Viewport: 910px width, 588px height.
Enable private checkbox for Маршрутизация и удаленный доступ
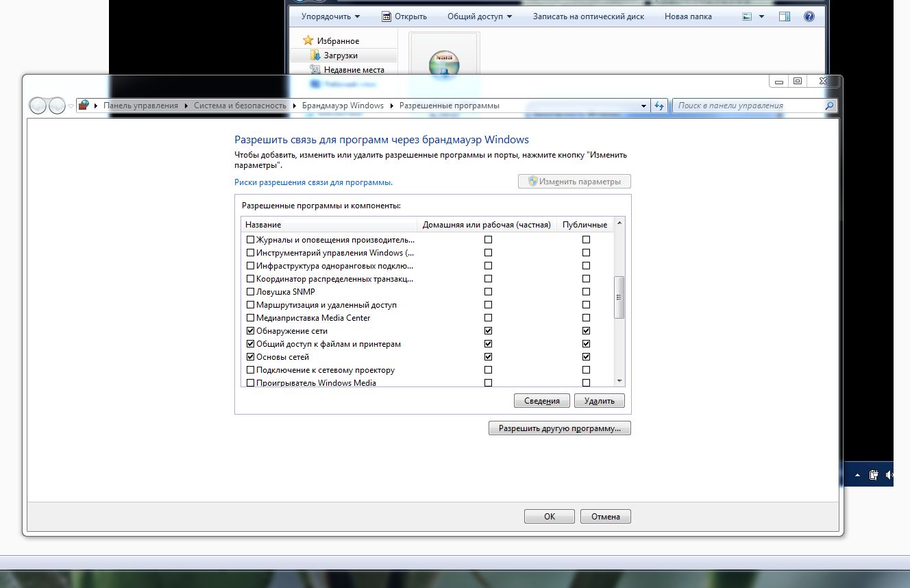488,305
